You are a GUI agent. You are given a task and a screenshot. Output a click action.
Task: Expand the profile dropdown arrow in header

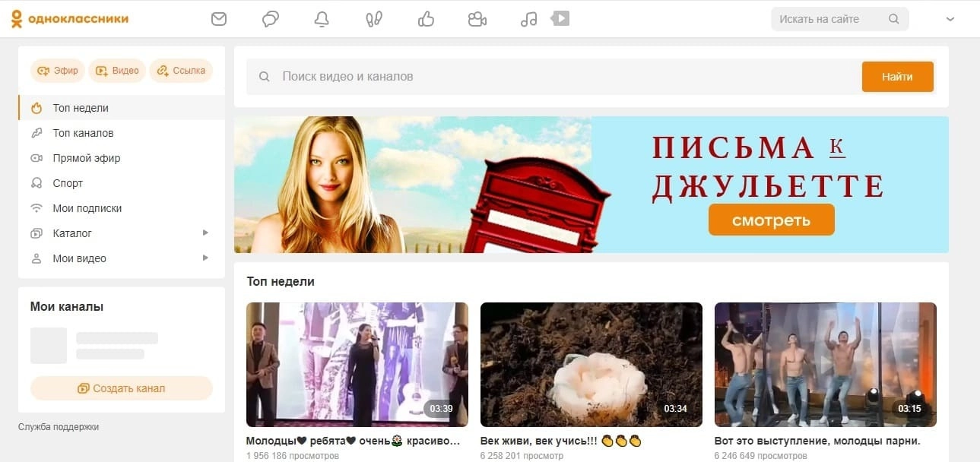pyautogui.click(x=950, y=19)
